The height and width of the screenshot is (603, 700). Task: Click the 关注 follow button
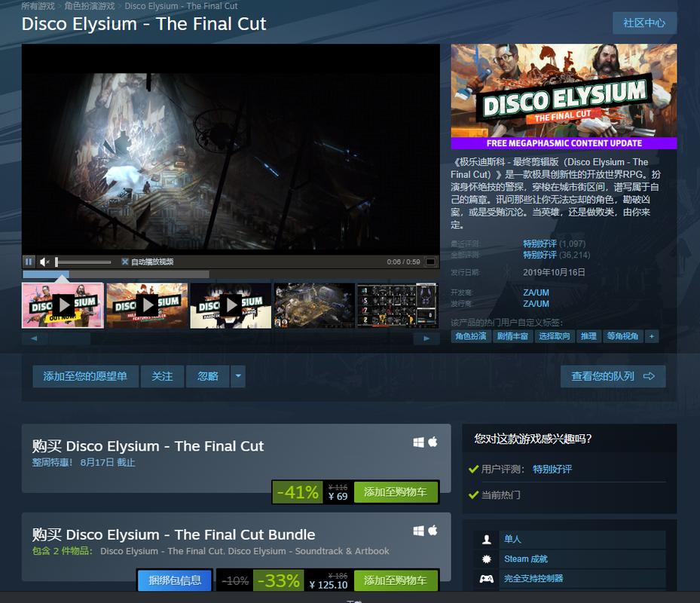point(163,376)
